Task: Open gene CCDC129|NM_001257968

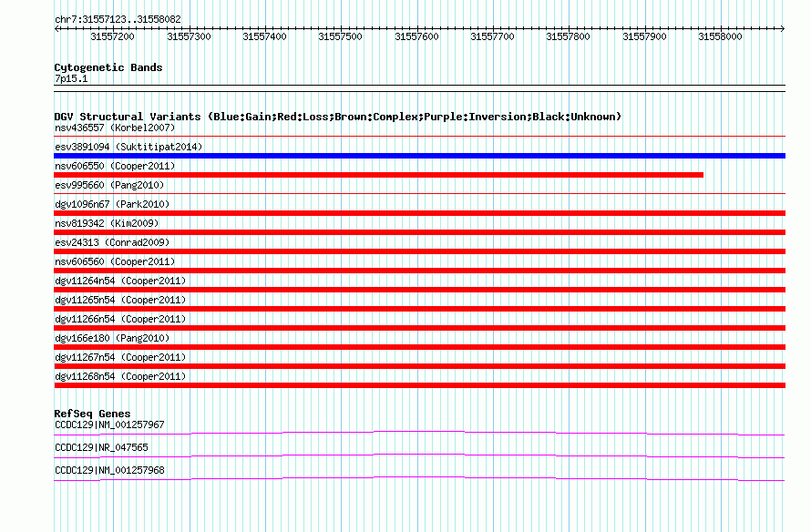Action: [109, 470]
